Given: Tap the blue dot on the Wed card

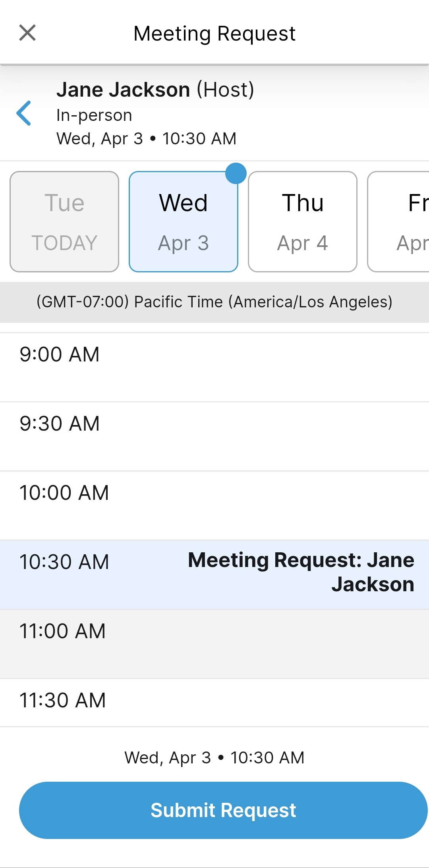Looking at the screenshot, I should 236,173.
